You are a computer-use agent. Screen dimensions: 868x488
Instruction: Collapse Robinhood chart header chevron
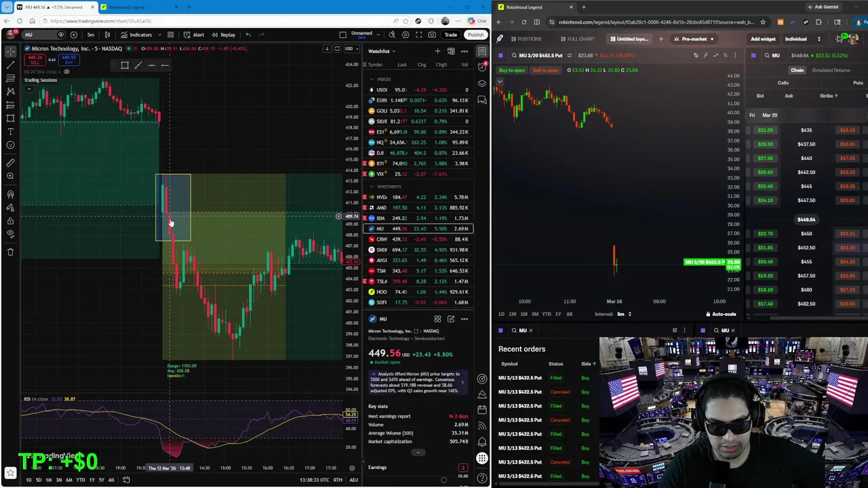coord(500,82)
